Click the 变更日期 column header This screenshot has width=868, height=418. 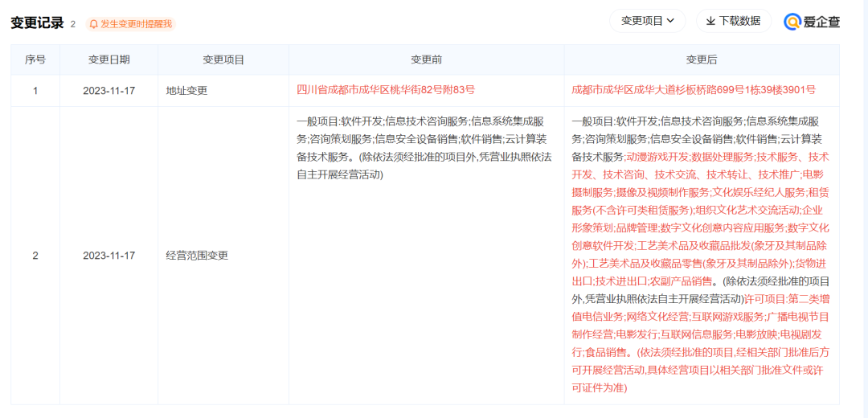(x=109, y=59)
